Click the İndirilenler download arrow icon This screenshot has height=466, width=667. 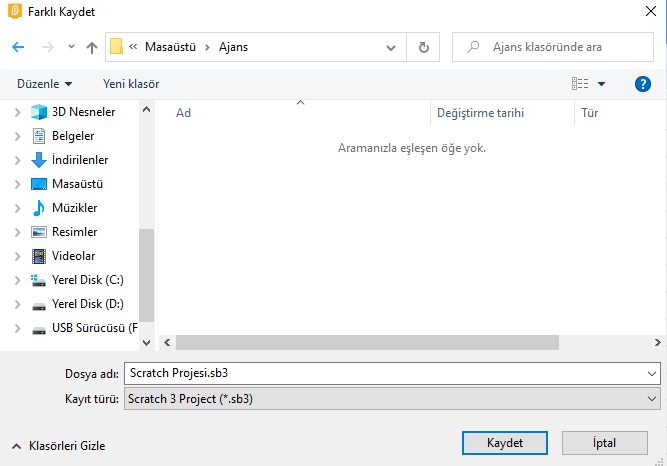(39, 160)
